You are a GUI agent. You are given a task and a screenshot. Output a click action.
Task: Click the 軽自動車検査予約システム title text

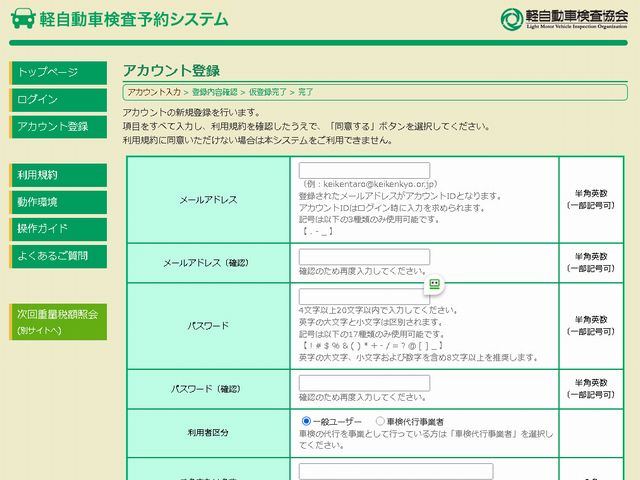136,19
